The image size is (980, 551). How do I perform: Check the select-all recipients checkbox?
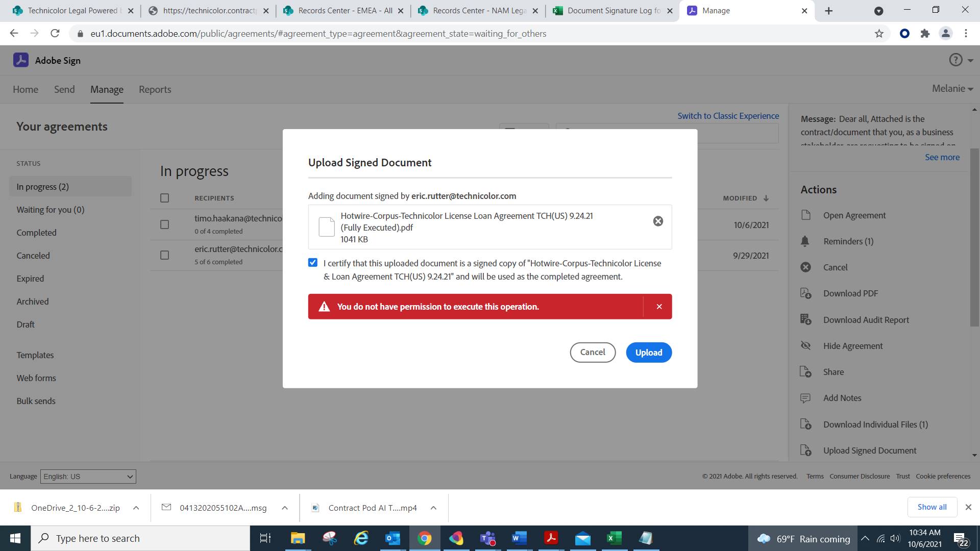(164, 198)
